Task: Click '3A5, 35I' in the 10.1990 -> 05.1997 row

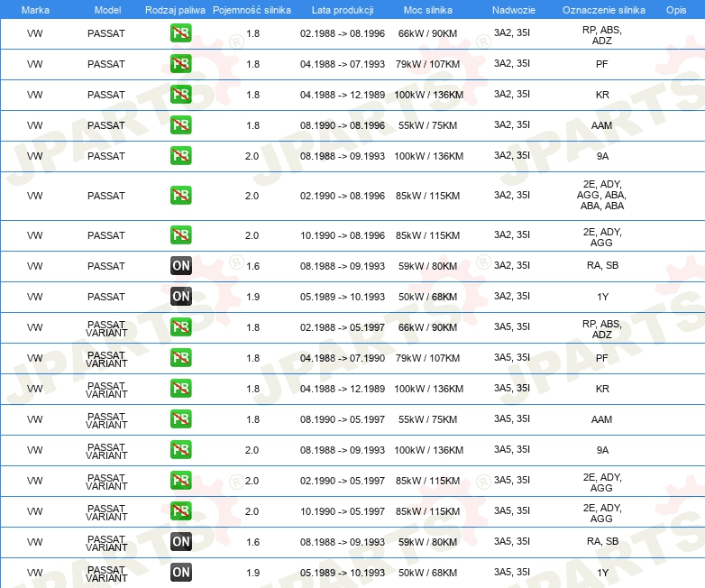Action: pos(512,510)
